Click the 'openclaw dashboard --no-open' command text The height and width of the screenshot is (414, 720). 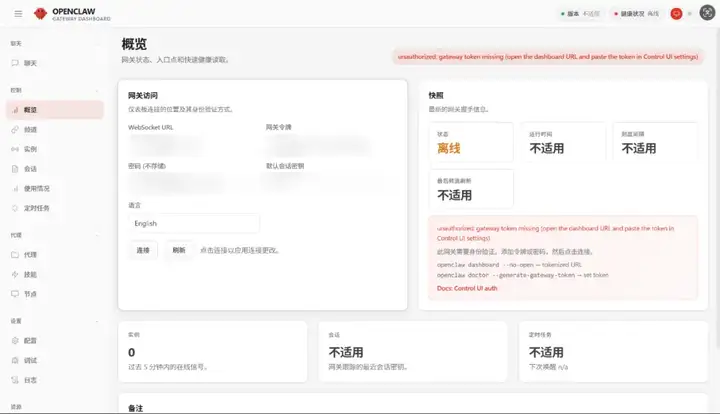[487, 265]
